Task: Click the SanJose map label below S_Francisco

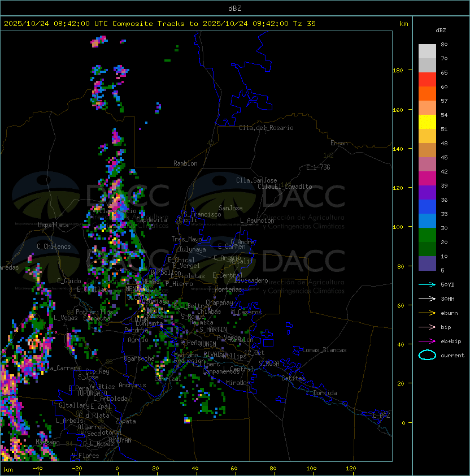Action: [x=230, y=208]
